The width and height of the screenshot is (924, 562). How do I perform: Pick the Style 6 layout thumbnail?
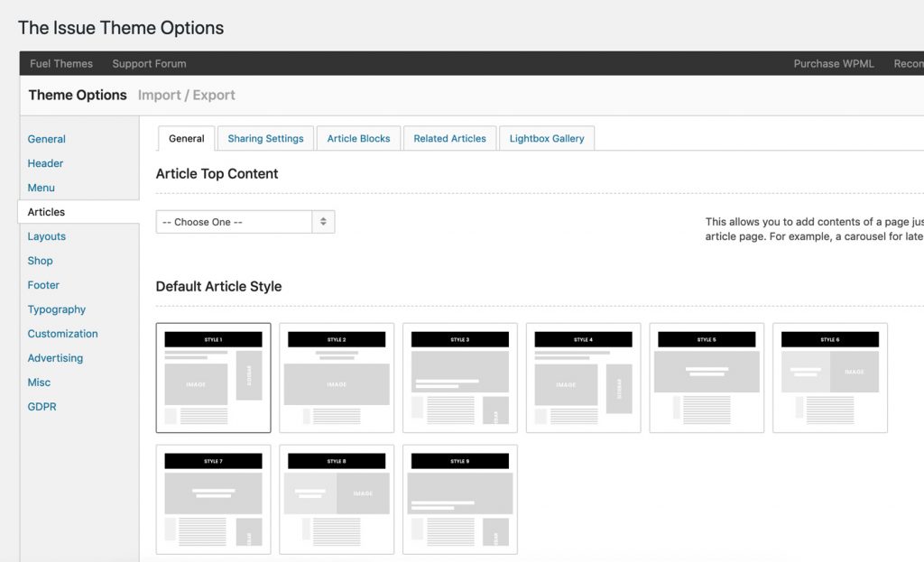pyautogui.click(x=830, y=378)
